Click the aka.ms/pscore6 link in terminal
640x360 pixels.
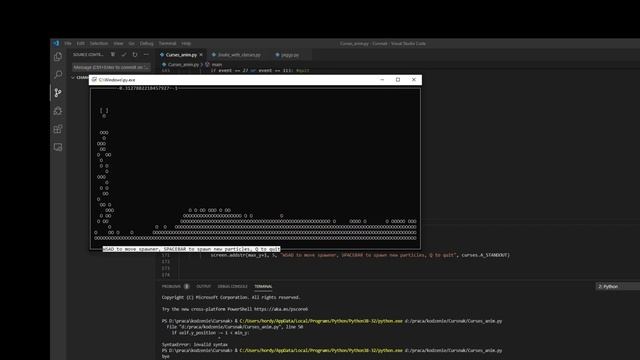click(281, 309)
